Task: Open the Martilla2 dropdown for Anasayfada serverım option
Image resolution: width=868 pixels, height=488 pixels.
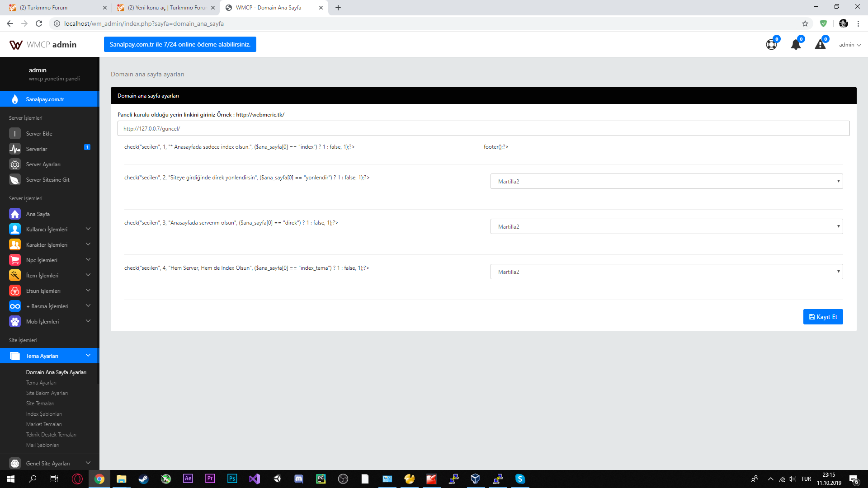Action: (x=666, y=226)
